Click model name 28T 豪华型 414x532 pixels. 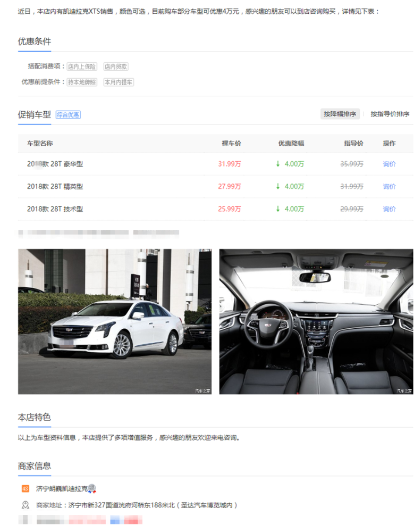tap(55, 164)
